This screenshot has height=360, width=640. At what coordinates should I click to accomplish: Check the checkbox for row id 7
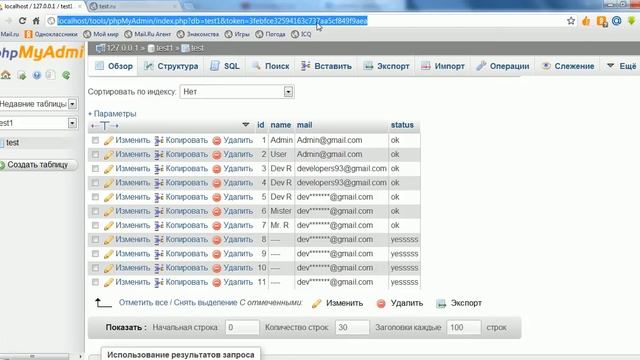[95, 225]
